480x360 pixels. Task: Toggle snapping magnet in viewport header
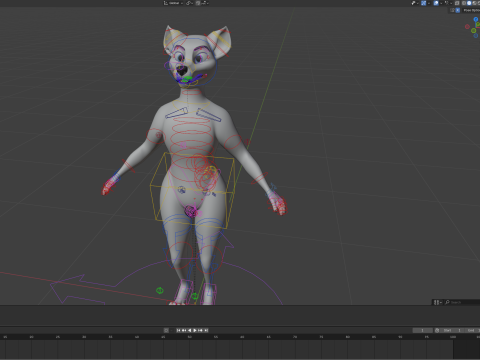(x=198, y=3)
